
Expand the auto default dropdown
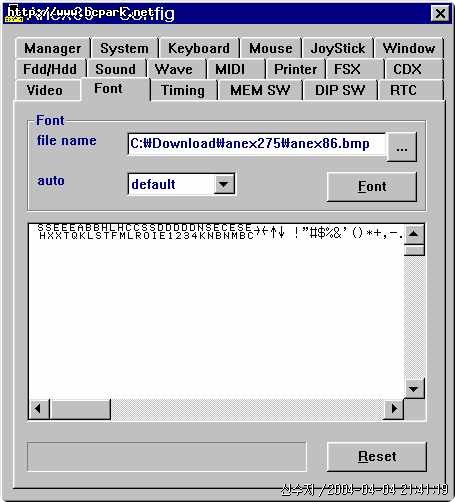coord(224,184)
